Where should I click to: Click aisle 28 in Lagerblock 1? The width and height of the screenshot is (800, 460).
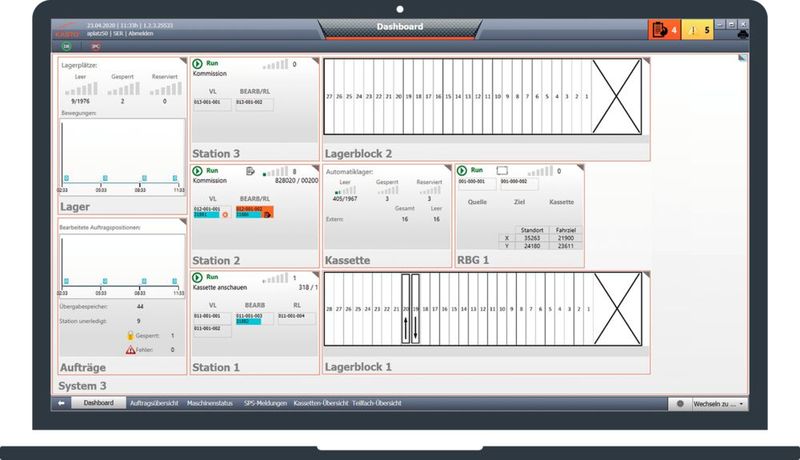[329, 309]
